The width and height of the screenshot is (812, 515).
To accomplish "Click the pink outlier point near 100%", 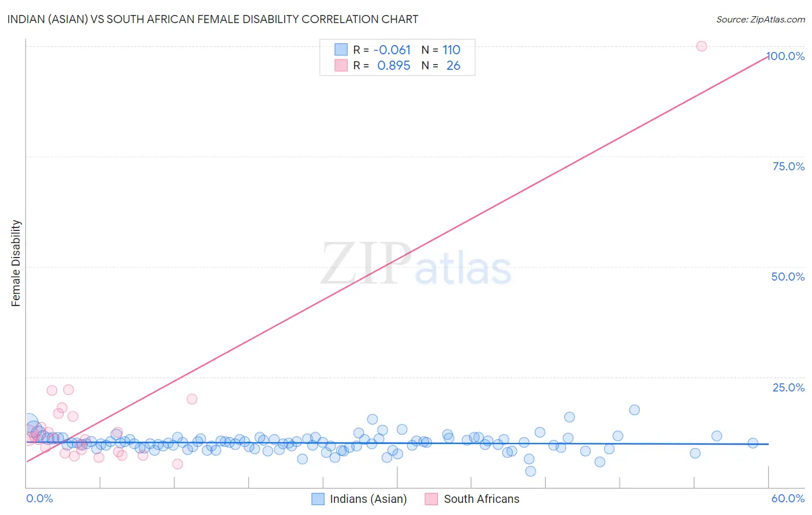I will 702,46.
